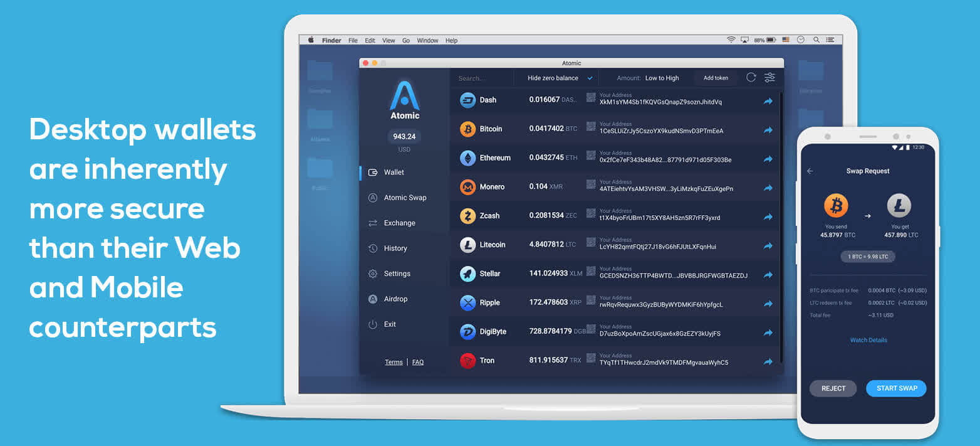Click the refresh icon in wallet toolbar

tap(751, 78)
